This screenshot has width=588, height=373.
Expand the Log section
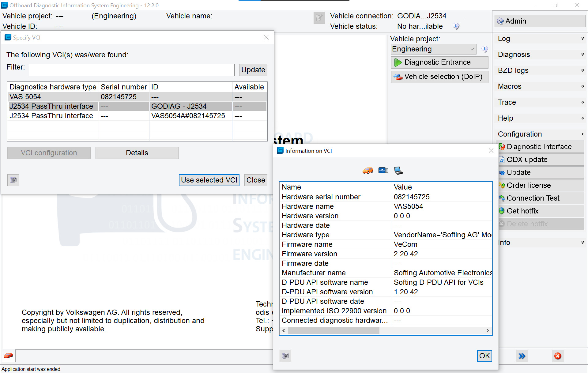(x=541, y=39)
